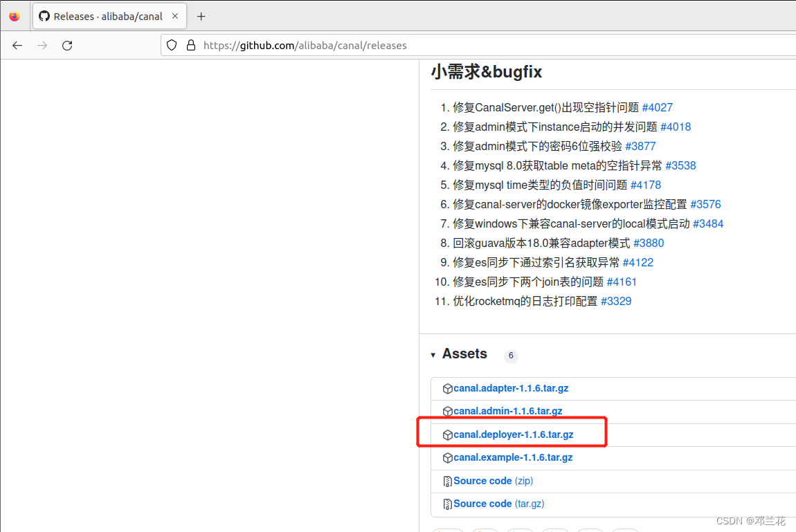This screenshot has width=796, height=532.
Task: Click the Assets heading label
Action: pos(464,354)
